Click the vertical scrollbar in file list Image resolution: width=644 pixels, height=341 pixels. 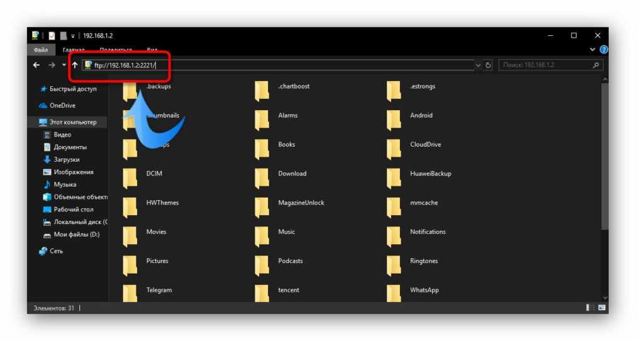(605, 157)
